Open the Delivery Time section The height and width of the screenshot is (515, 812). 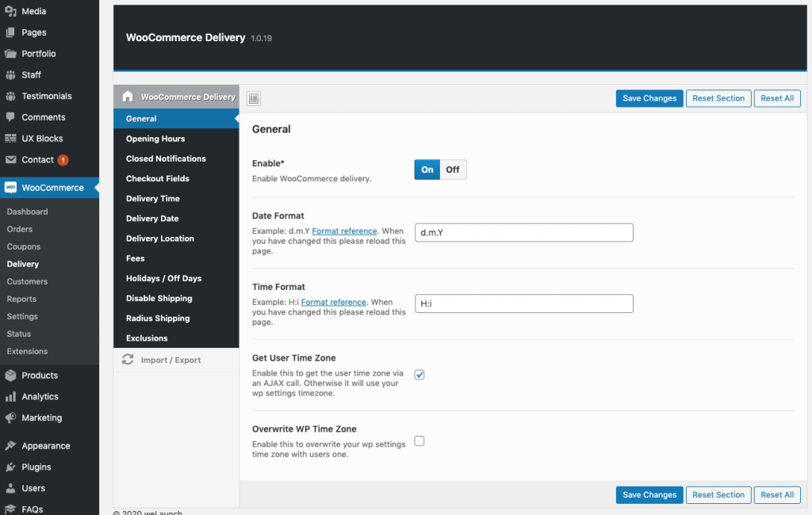tap(176, 198)
